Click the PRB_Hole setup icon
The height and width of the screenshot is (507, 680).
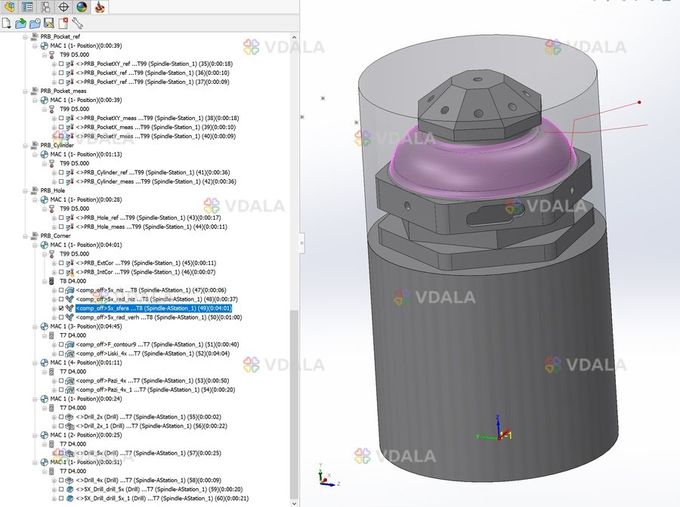tap(35, 190)
